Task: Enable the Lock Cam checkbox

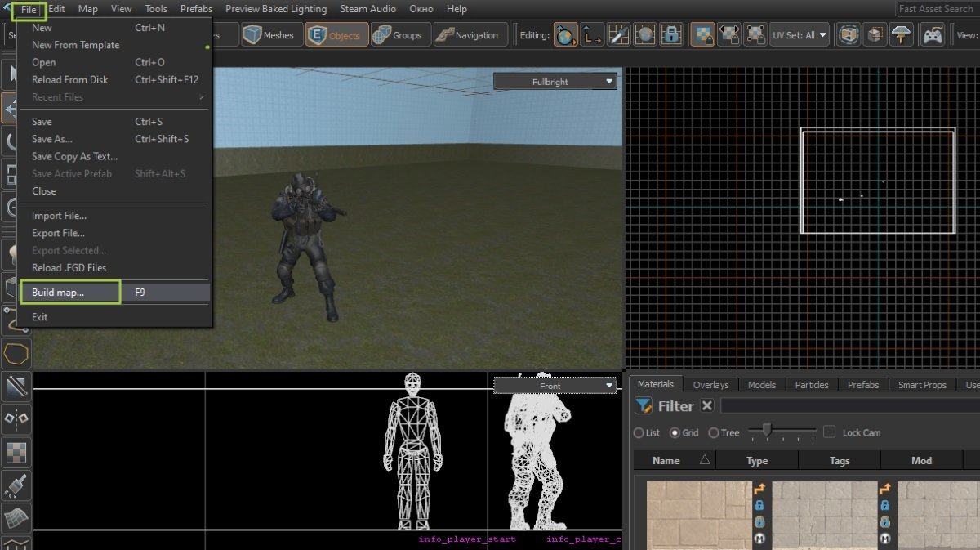Action: click(830, 432)
